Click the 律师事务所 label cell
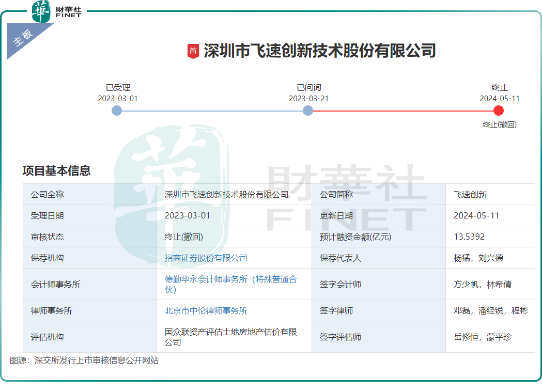 tap(90, 310)
